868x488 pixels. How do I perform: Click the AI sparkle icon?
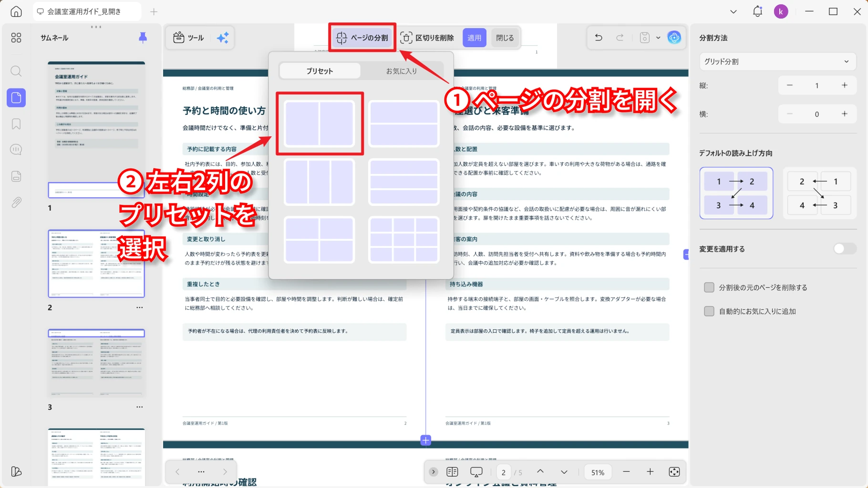coord(223,38)
